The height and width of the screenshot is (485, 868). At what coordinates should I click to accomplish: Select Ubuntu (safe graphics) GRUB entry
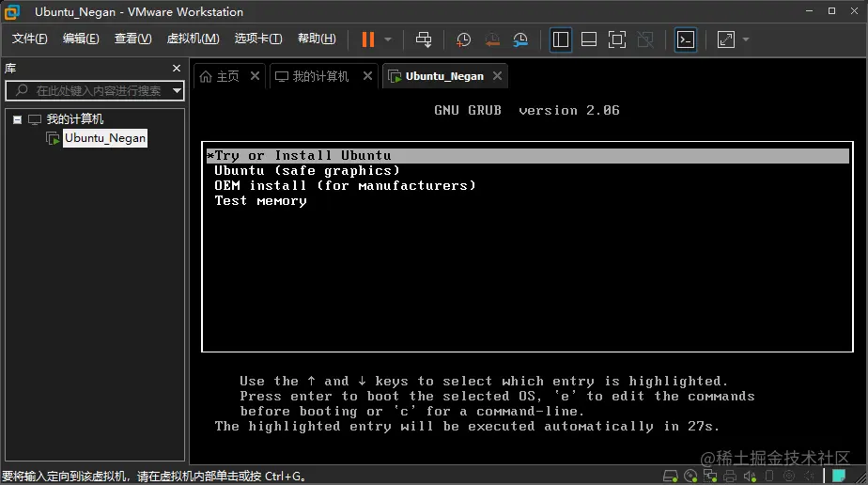306,170
